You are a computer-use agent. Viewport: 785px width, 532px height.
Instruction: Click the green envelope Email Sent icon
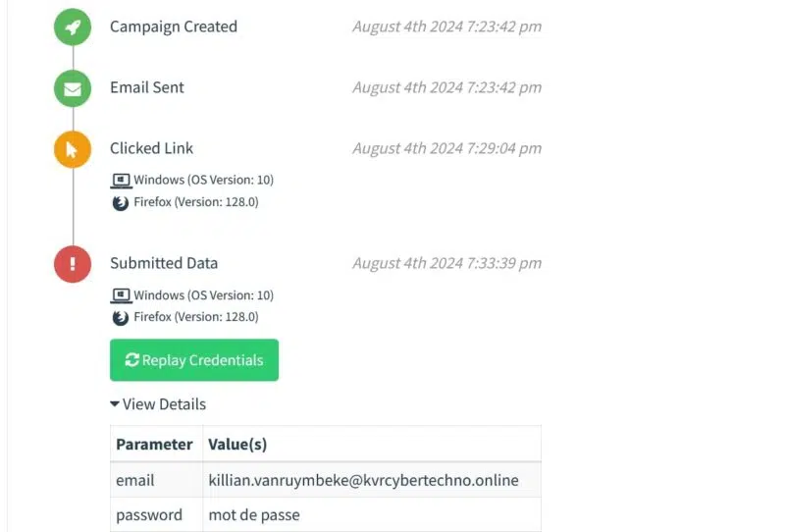click(x=73, y=88)
